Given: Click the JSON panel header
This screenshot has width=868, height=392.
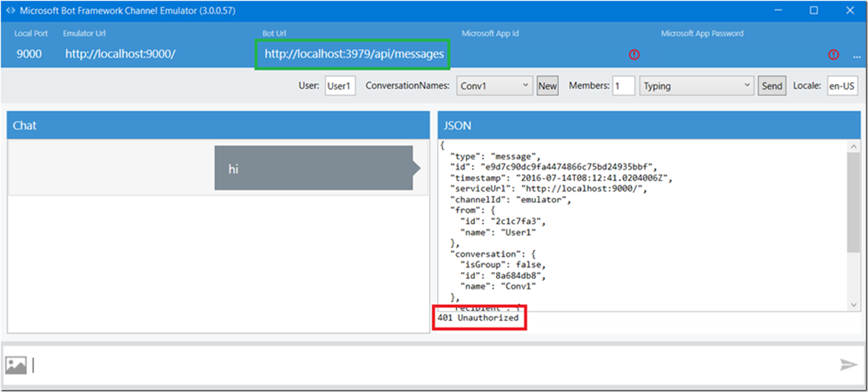Looking at the screenshot, I should point(649,125).
